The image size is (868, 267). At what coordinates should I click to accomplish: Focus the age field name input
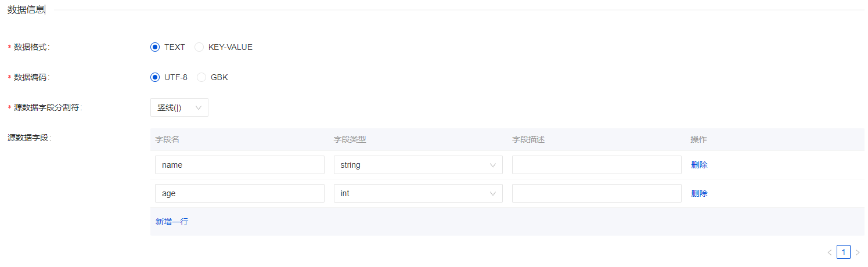[239, 193]
